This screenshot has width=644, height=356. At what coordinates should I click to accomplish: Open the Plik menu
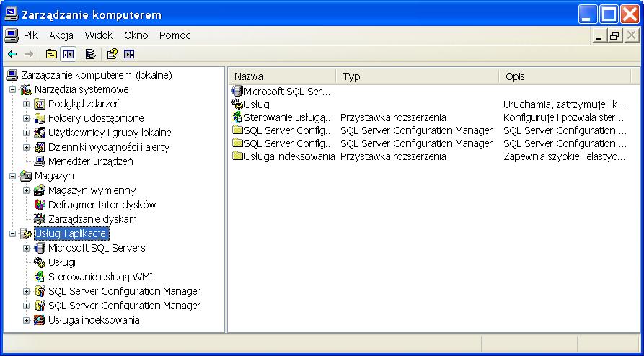pyautogui.click(x=31, y=35)
